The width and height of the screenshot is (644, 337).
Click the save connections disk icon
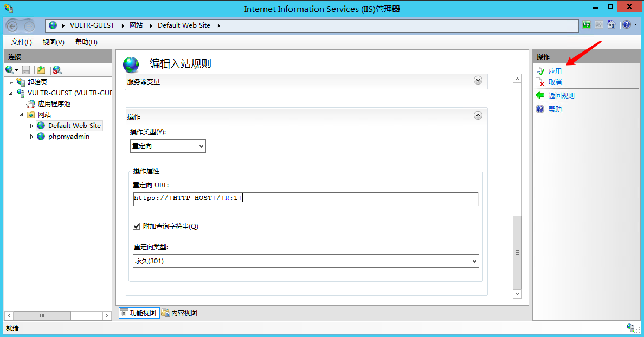pyautogui.click(x=26, y=70)
